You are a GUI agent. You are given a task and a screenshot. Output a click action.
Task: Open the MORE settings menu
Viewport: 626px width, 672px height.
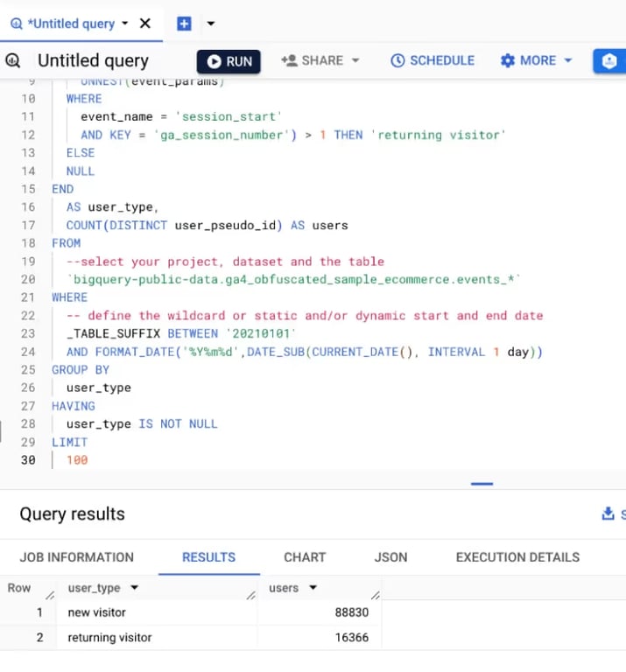click(x=536, y=60)
